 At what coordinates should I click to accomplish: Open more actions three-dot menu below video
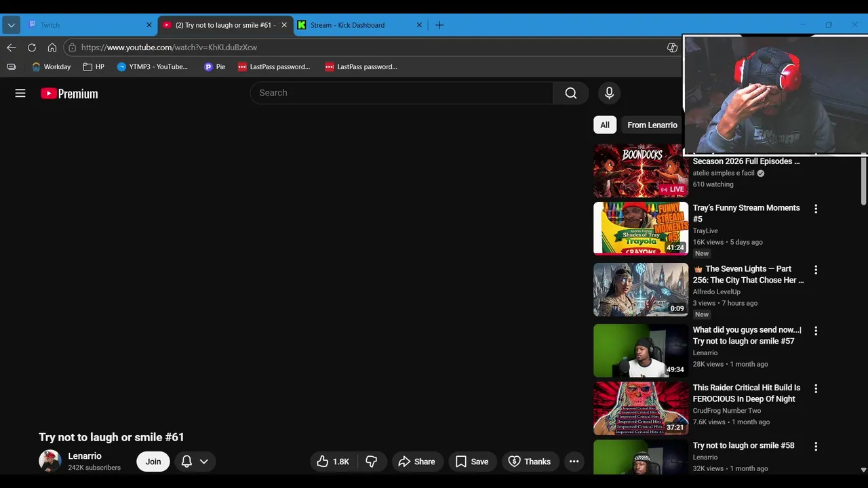[574, 462]
